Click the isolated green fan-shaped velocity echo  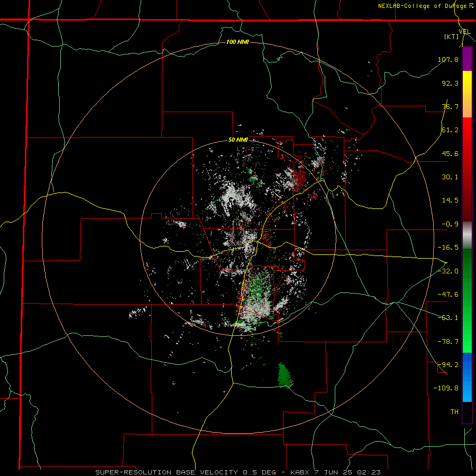pyautogui.click(x=285, y=375)
